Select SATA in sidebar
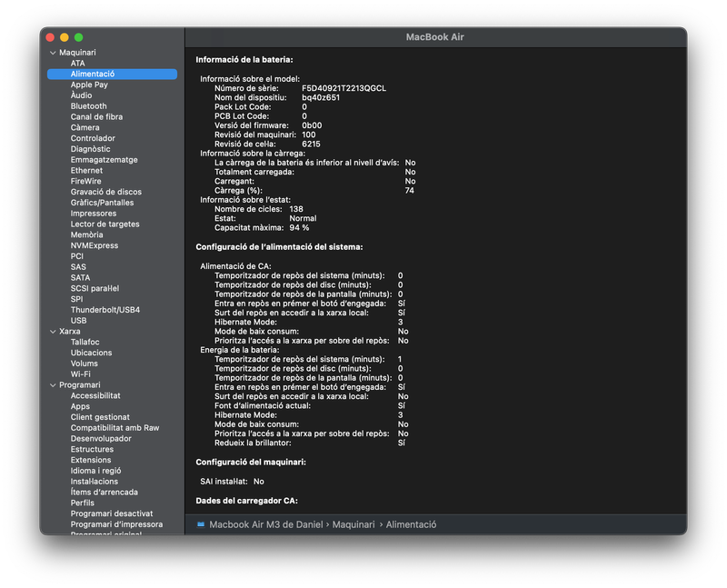This screenshot has height=588, width=727. (80, 278)
